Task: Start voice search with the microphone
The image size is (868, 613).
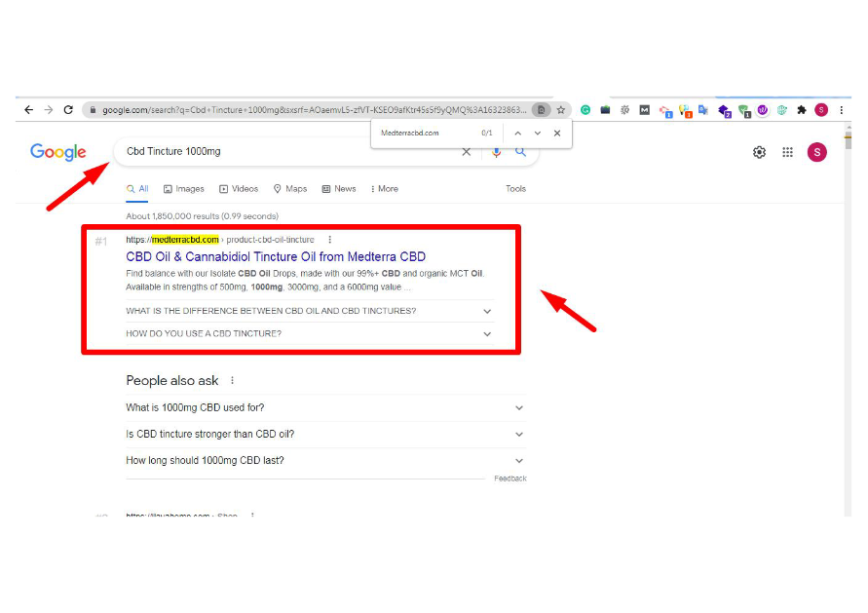Action: (x=497, y=152)
